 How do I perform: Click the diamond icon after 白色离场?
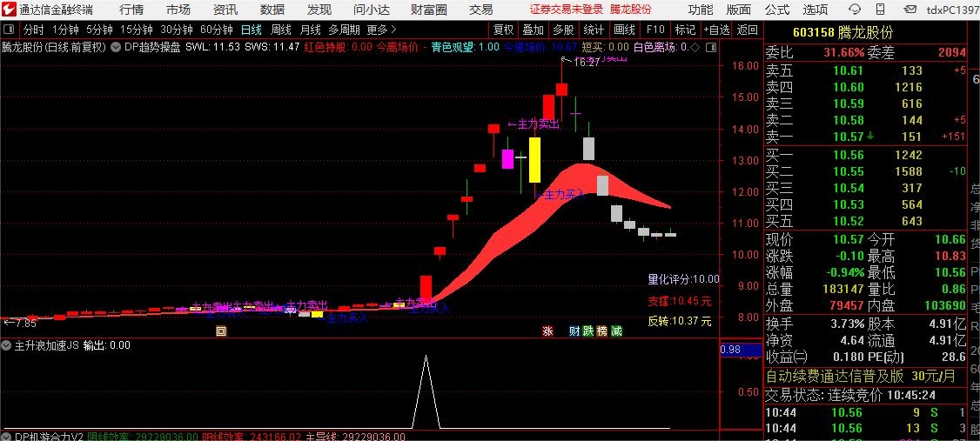pos(695,47)
